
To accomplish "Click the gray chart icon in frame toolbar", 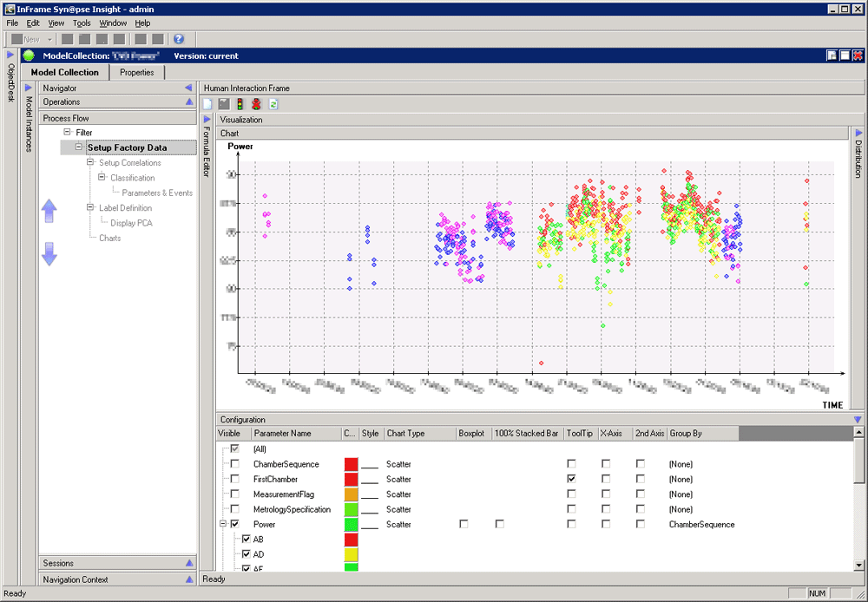I will tap(224, 104).
